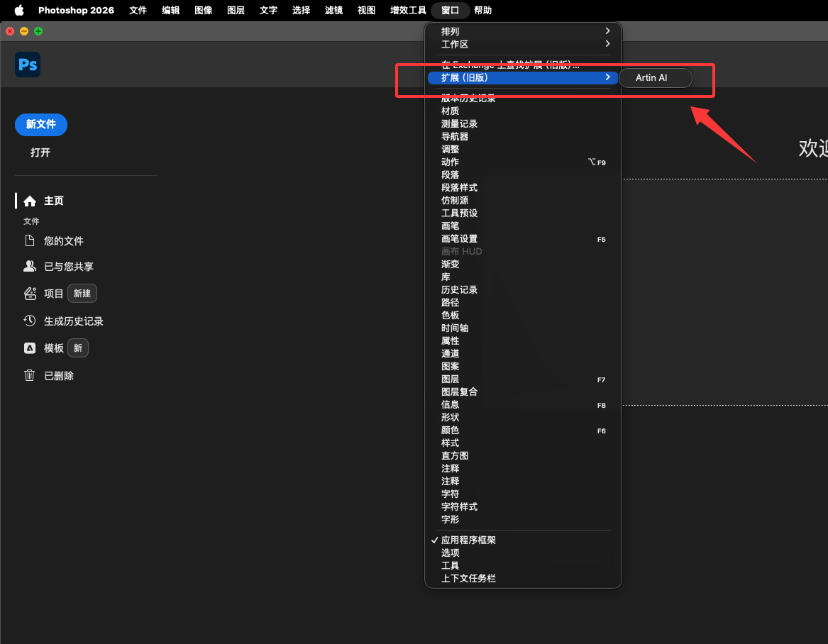This screenshot has width=828, height=644.
Task: Toggle the 选项 bar in Window menu
Action: 523,553
